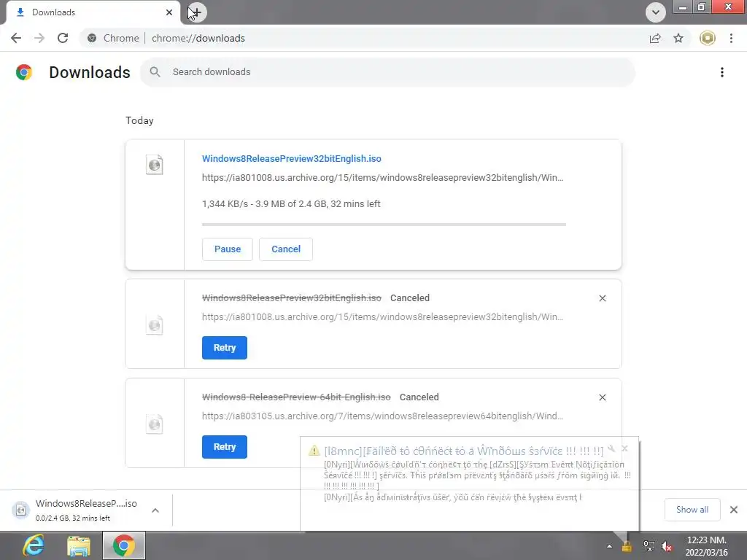The image size is (747, 560).
Task: Click the Today date heading
Action: point(139,120)
